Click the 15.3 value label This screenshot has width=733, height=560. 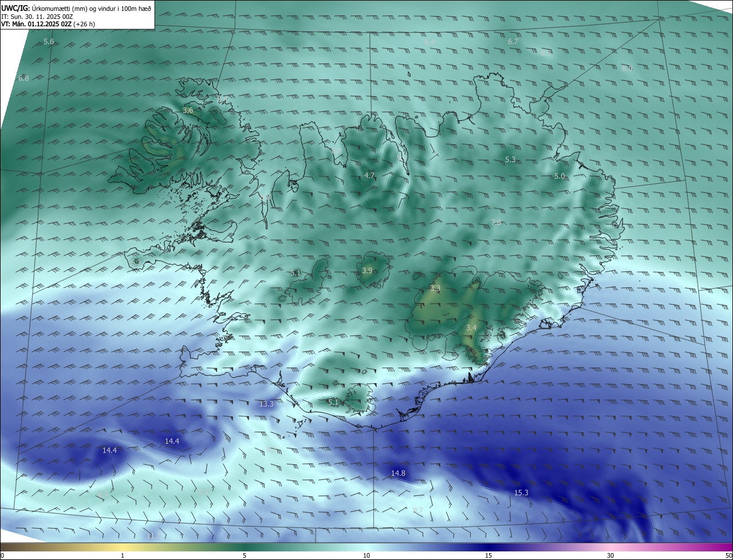coord(521,492)
